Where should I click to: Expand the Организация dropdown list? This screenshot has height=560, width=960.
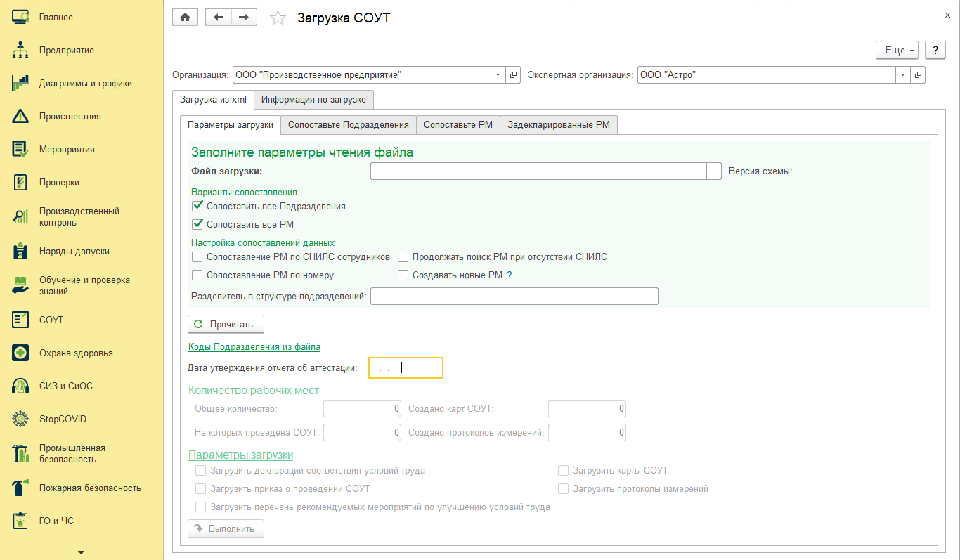pyautogui.click(x=498, y=74)
